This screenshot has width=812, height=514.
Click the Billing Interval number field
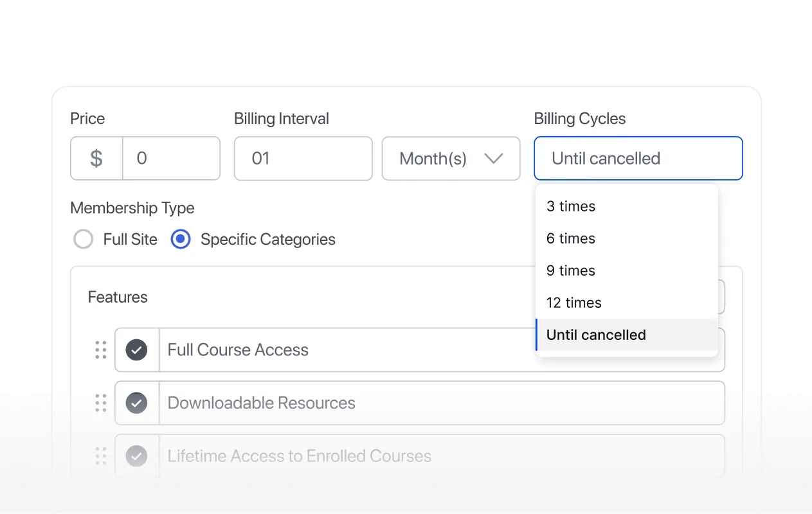pyautogui.click(x=303, y=158)
